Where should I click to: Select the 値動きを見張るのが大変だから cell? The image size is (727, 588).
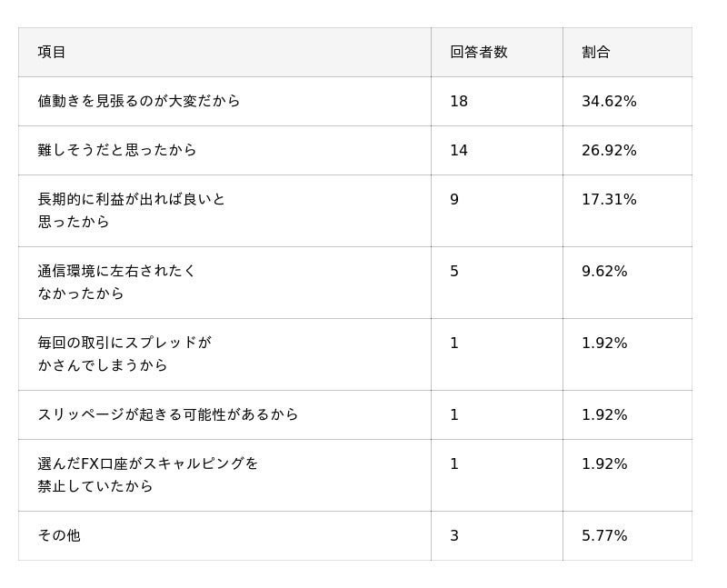pos(139,101)
